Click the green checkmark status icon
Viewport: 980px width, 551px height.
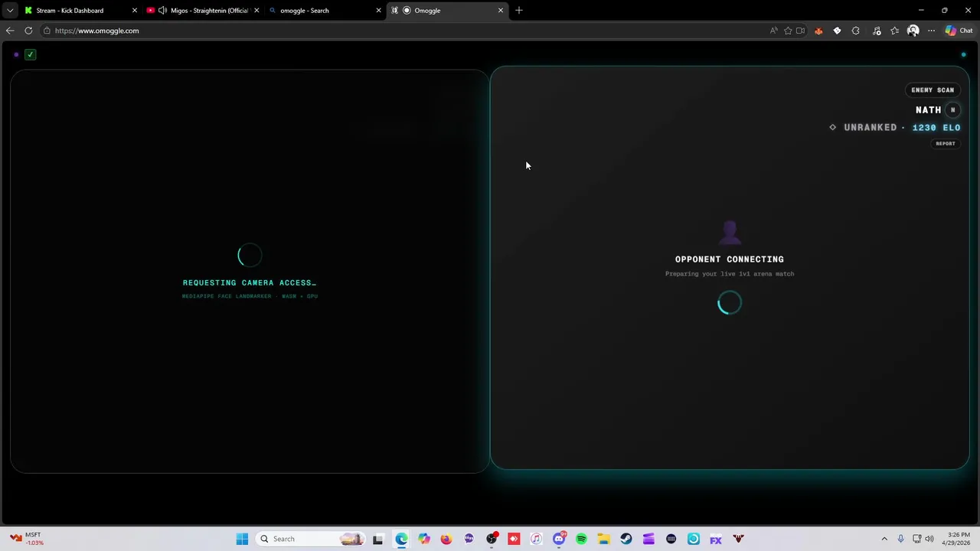point(30,54)
